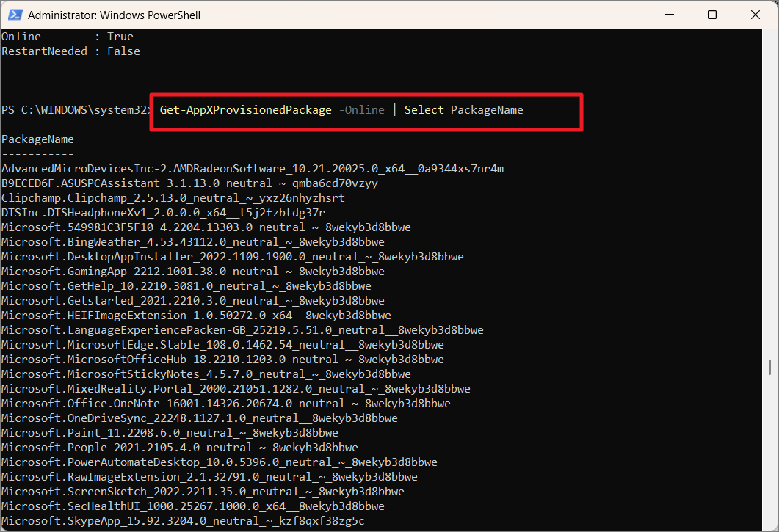The width and height of the screenshot is (779, 532).
Task: Click the Microsoft.GamingApp package line
Action: click(x=193, y=272)
